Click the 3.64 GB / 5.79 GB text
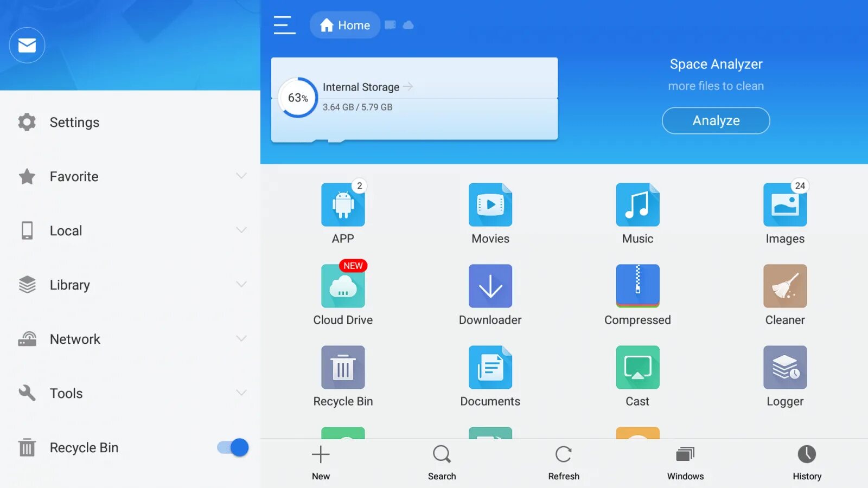 (358, 107)
